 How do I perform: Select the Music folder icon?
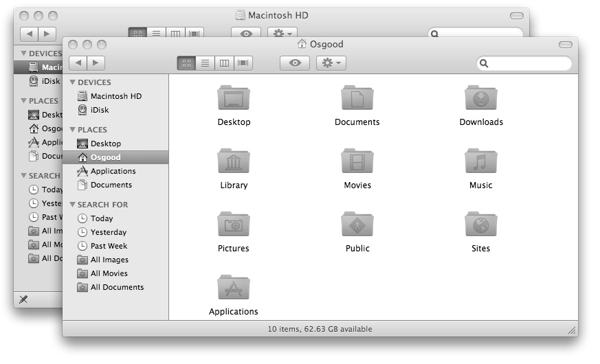click(480, 161)
